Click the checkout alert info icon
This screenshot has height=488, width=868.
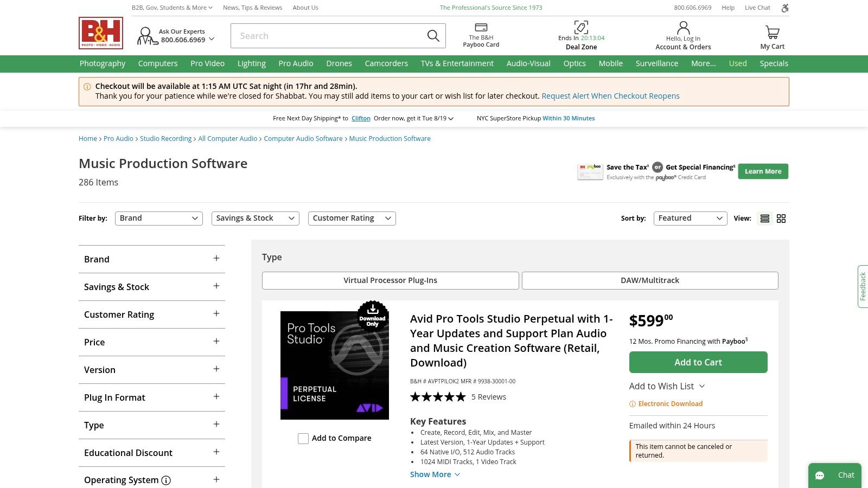[x=87, y=87]
